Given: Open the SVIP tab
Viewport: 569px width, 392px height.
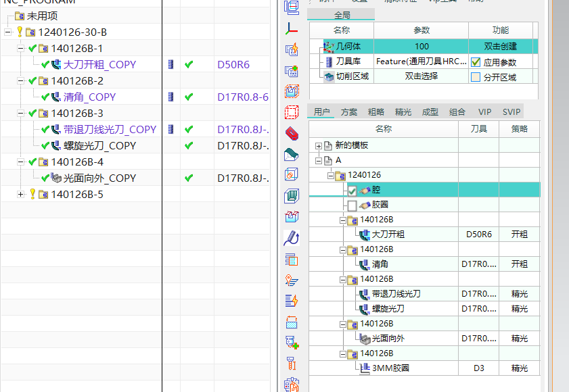Looking at the screenshot, I should [x=511, y=112].
